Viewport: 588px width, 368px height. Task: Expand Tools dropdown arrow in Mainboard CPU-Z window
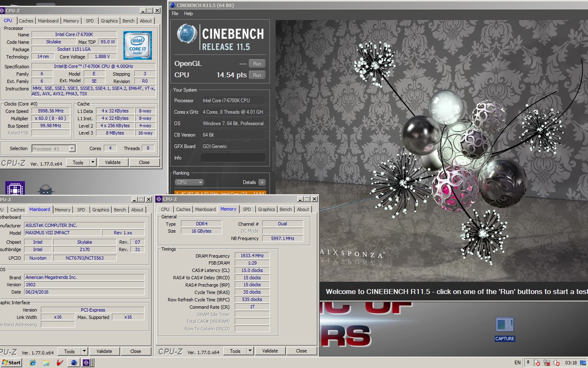[84, 351]
